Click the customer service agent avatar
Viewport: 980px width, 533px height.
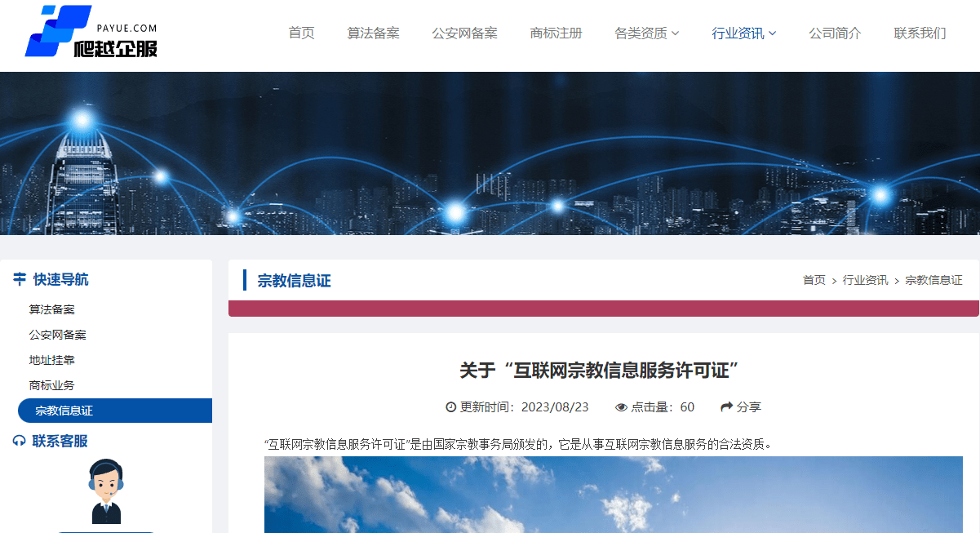(104, 490)
